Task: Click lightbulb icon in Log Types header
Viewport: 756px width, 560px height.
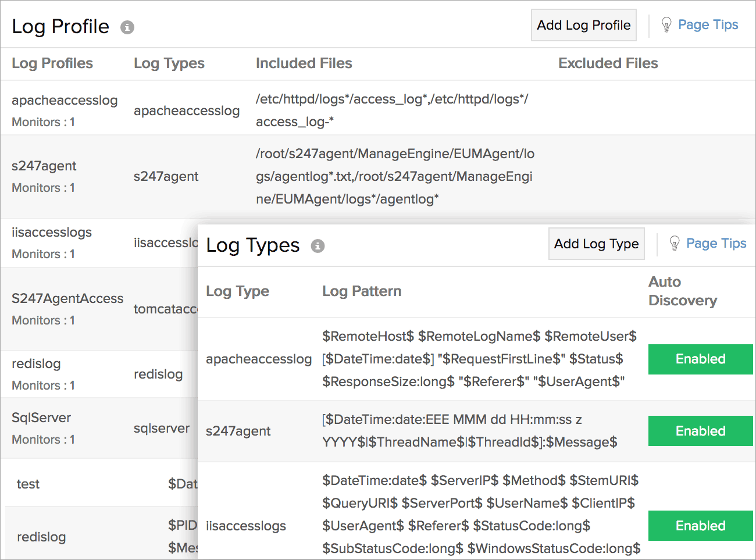Action: 675,244
